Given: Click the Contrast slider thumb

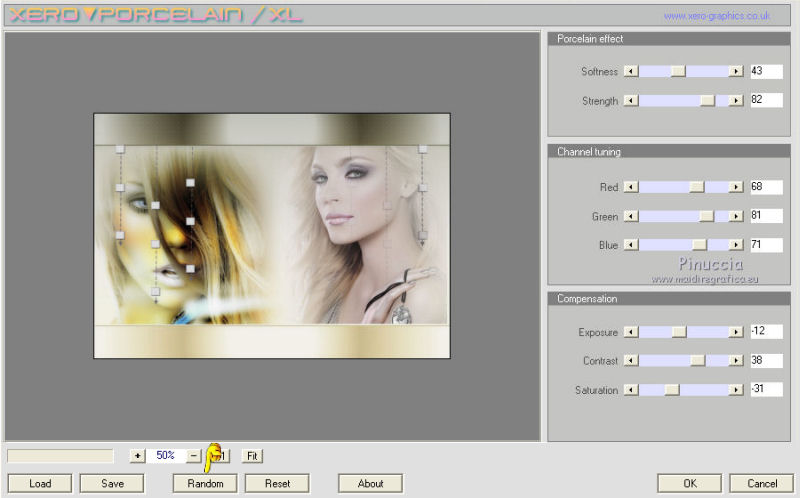Looking at the screenshot, I should coord(697,361).
